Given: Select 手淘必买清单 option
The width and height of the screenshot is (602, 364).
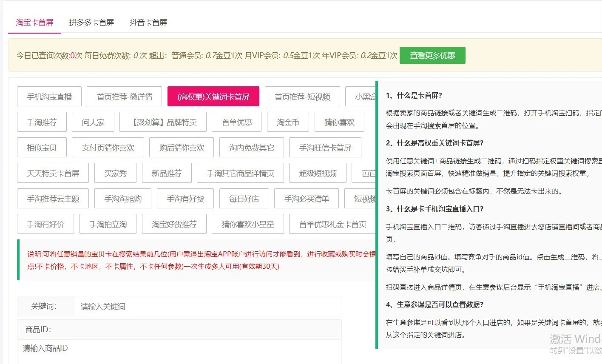Looking at the screenshot, I should pyautogui.click(x=307, y=199).
